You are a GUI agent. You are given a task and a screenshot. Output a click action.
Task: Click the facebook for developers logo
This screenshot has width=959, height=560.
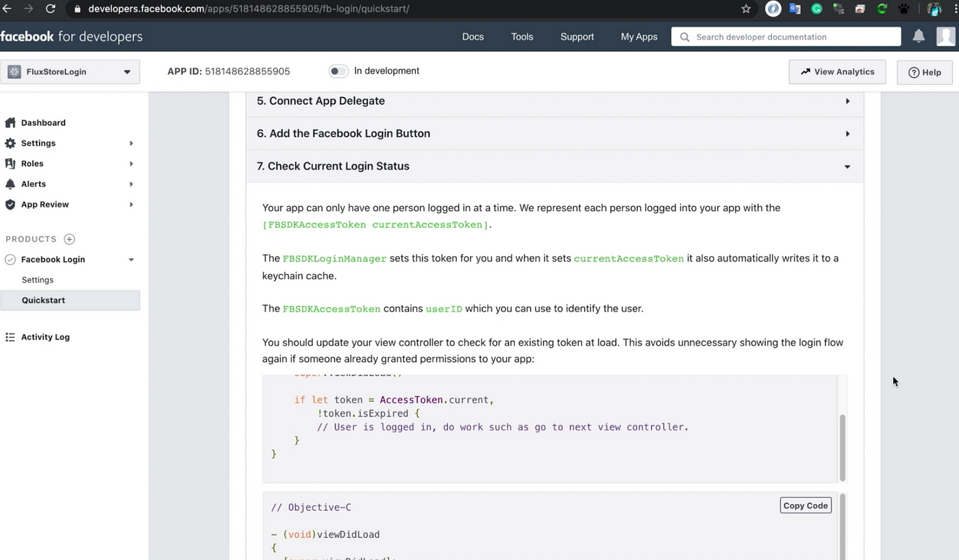pyautogui.click(x=71, y=36)
